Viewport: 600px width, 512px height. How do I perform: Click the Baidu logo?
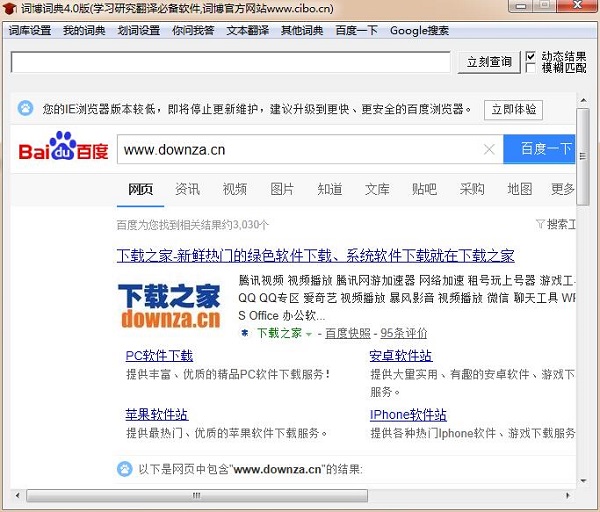(64, 147)
